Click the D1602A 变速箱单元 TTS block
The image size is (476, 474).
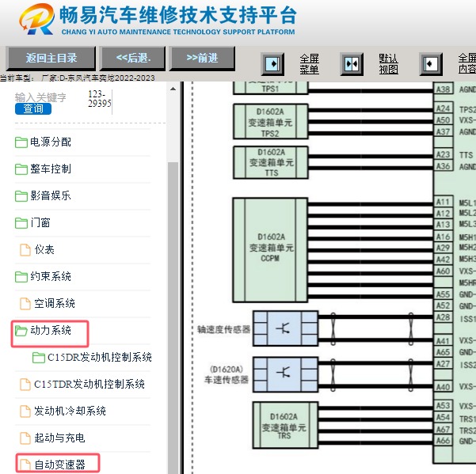click(x=271, y=162)
